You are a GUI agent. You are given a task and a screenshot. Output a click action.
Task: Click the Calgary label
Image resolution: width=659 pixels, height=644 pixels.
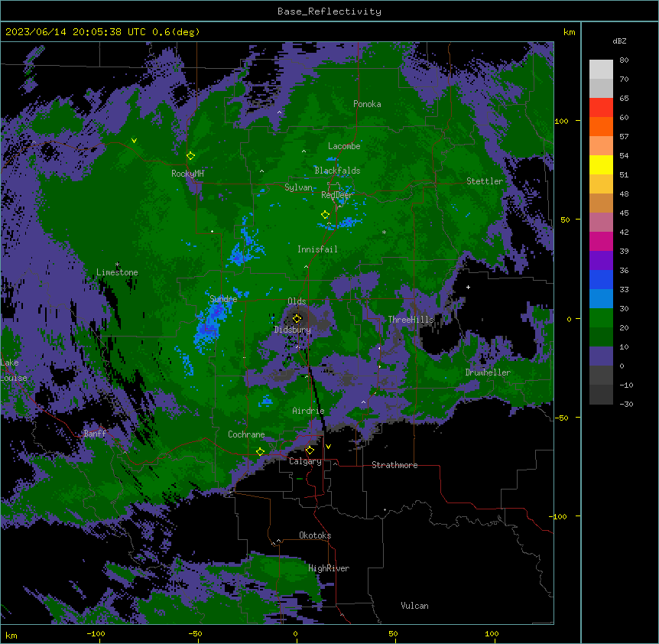coord(305,461)
